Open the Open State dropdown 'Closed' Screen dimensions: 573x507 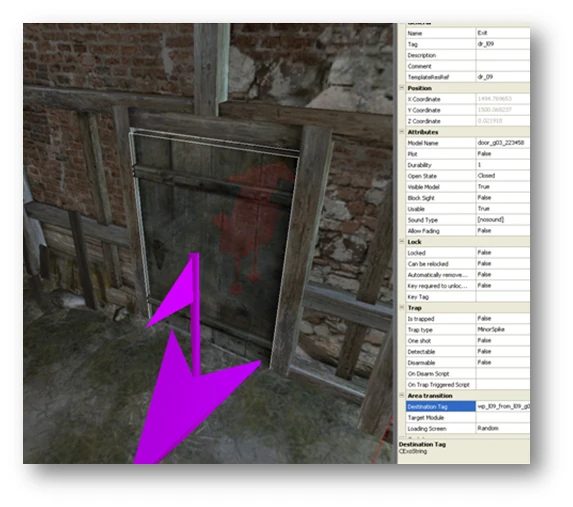pyautogui.click(x=503, y=176)
